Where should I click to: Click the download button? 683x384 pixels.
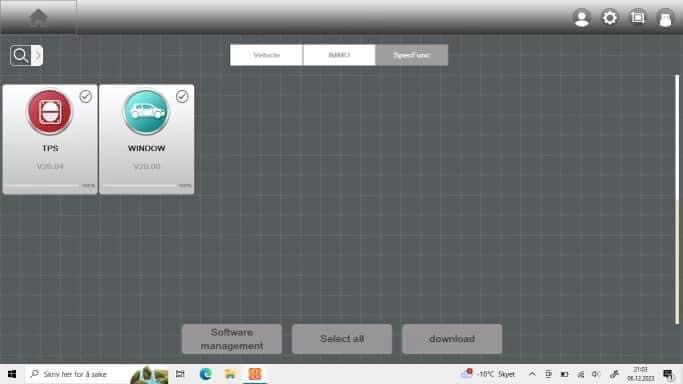(x=452, y=339)
